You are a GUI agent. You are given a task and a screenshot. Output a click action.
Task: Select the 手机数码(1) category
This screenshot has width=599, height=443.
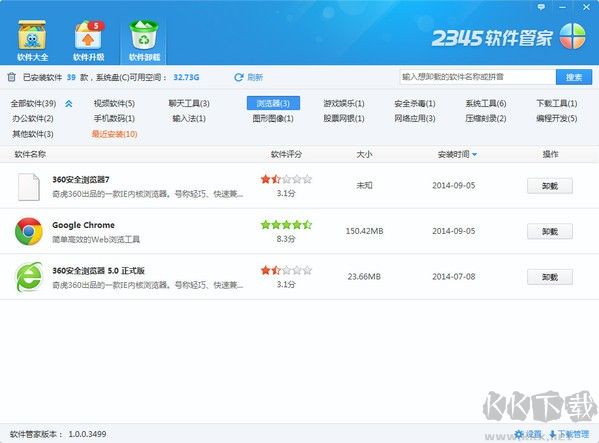click(114, 118)
